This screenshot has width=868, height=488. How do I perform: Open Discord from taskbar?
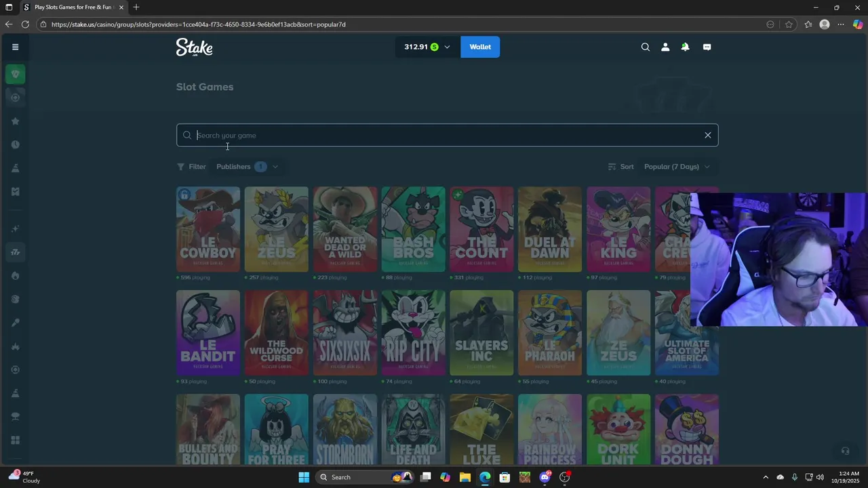tap(545, 477)
